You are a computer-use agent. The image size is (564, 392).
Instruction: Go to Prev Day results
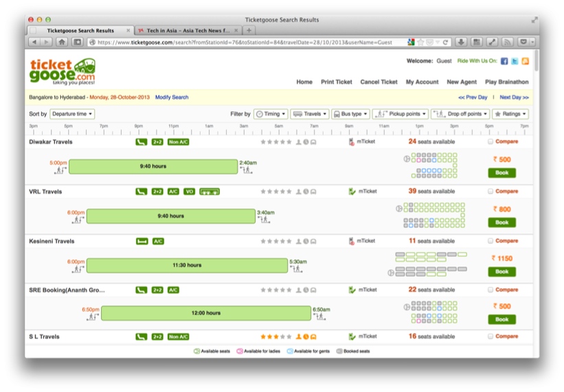(x=473, y=97)
